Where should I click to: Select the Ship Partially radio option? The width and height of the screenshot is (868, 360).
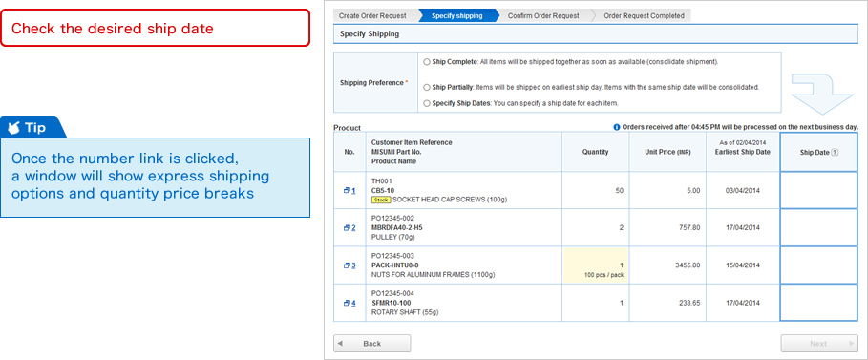point(426,88)
